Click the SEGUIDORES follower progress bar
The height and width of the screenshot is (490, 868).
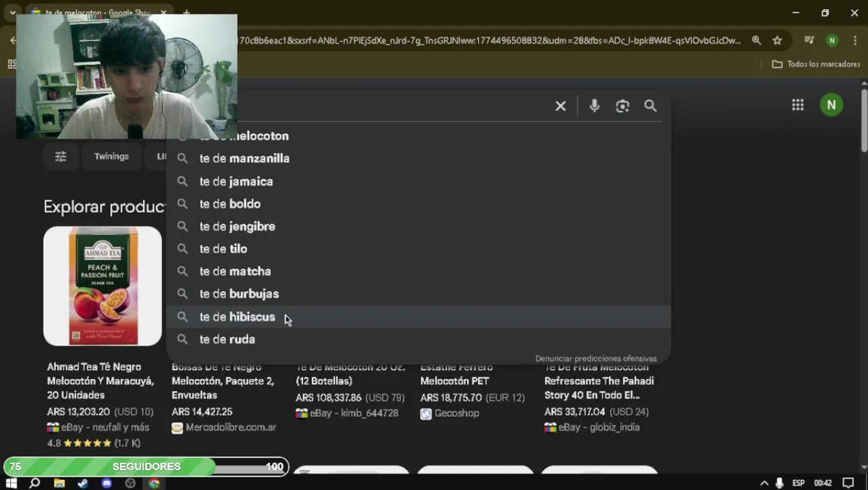146,467
